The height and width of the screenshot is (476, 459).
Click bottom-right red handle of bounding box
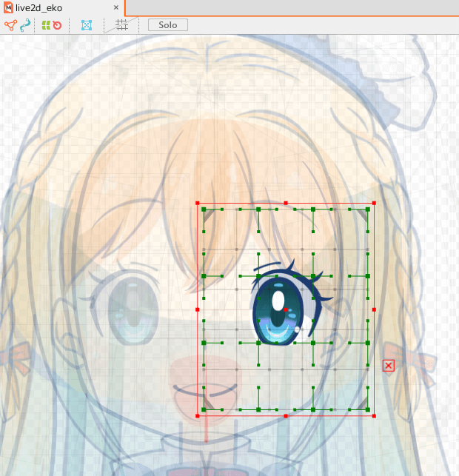tap(374, 416)
